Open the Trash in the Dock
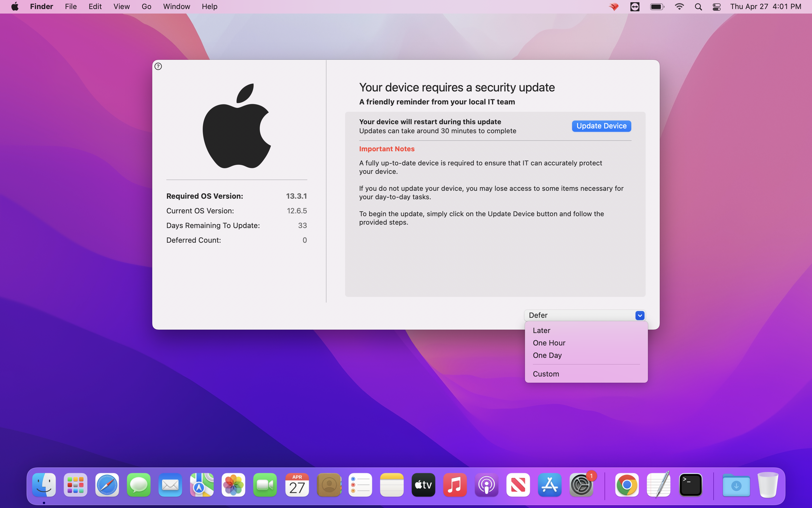 pos(768,485)
